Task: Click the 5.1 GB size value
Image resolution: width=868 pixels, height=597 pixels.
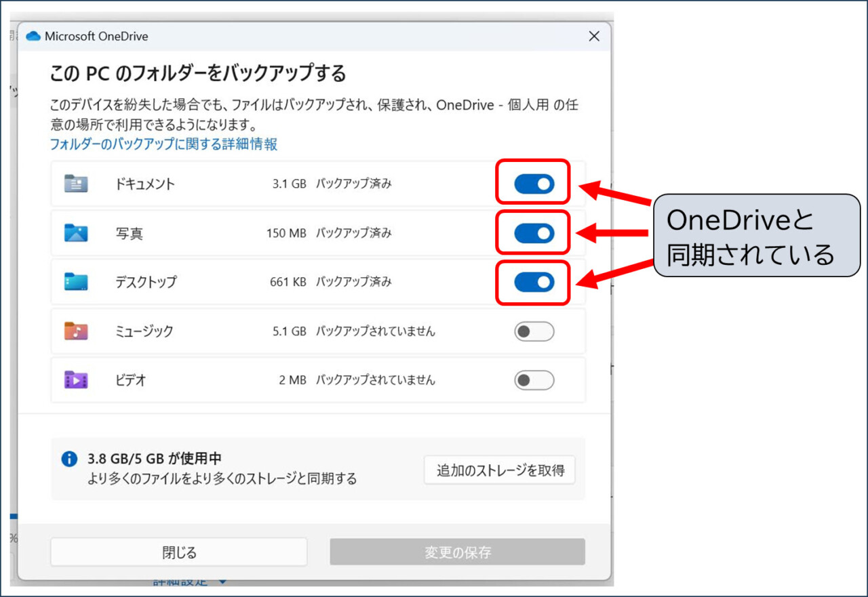Action: [289, 331]
